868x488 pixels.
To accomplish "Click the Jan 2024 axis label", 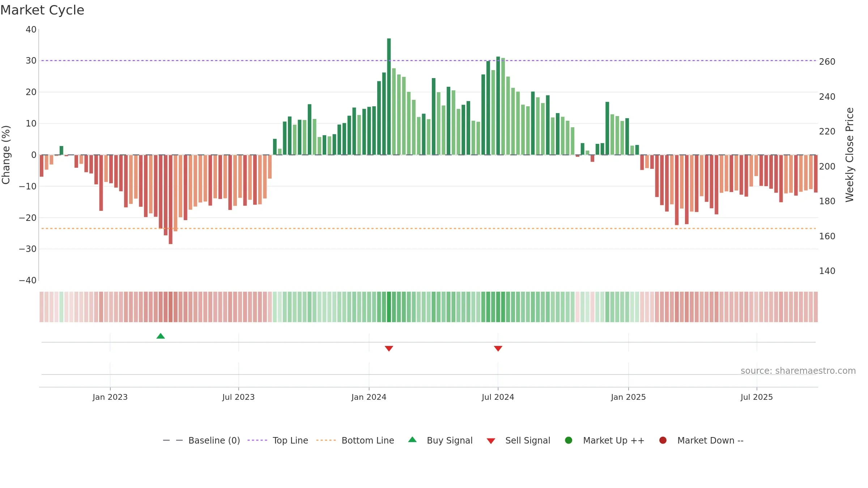I will tap(369, 397).
